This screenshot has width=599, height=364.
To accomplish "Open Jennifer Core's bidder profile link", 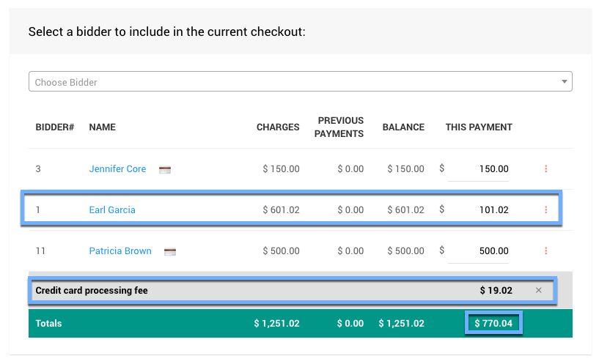I will pos(117,168).
